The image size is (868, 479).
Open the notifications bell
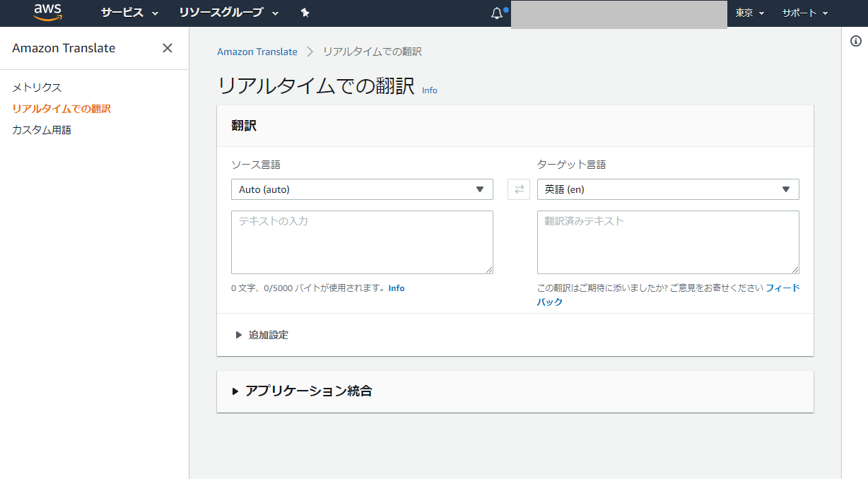(x=495, y=12)
